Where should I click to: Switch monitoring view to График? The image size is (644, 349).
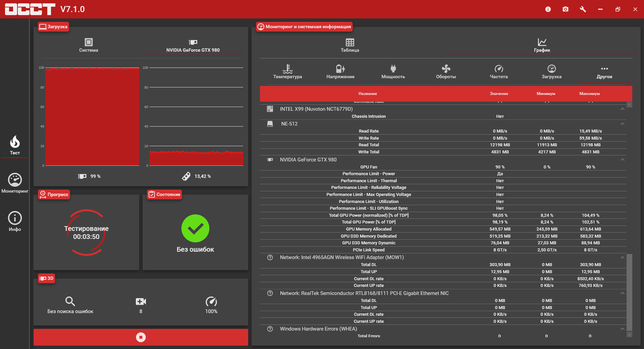tap(542, 45)
